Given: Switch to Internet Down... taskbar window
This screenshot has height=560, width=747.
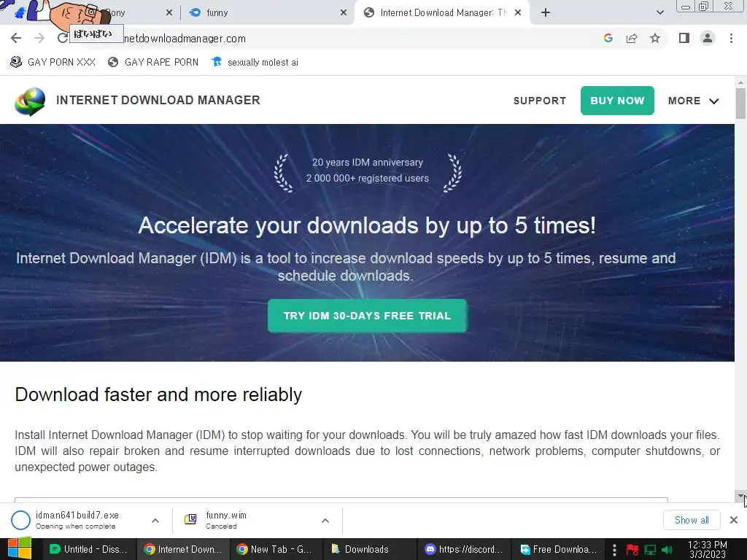Looking at the screenshot, I should (x=183, y=549).
